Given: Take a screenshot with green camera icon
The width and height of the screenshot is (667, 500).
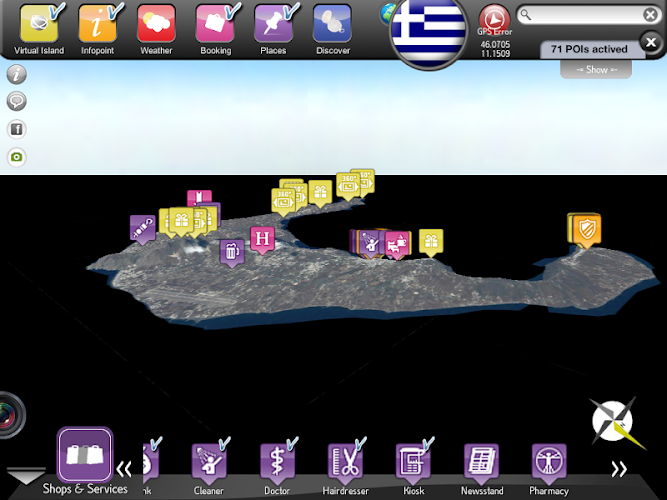Looking at the screenshot, I should click(x=17, y=157).
